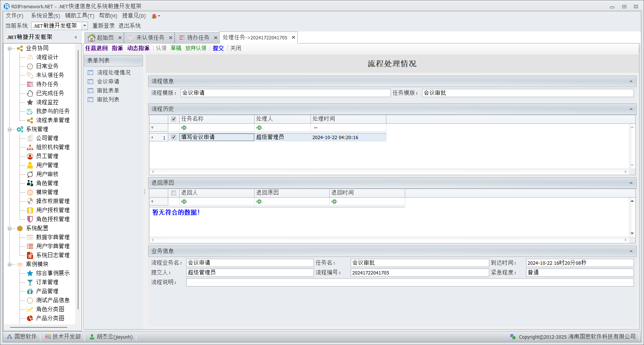This screenshot has width=644, height=345.
Task: Click the 流程监控 star icon
Action: tap(30, 102)
